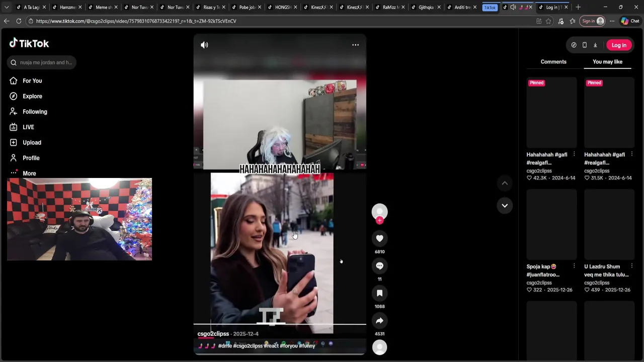This screenshot has width=644, height=362.
Task: Click the #funny hashtag
Action: click(x=307, y=346)
